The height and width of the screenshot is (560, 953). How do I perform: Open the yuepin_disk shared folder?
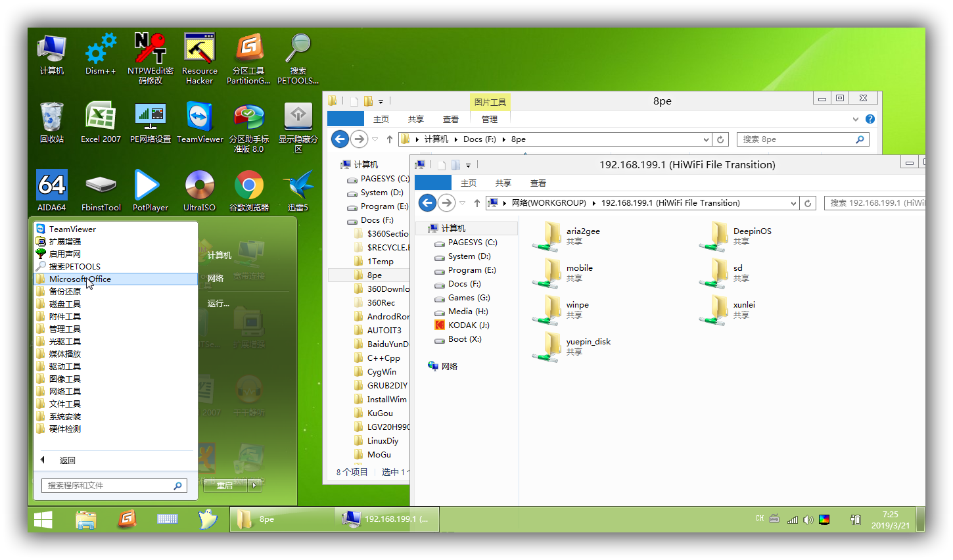(x=572, y=346)
